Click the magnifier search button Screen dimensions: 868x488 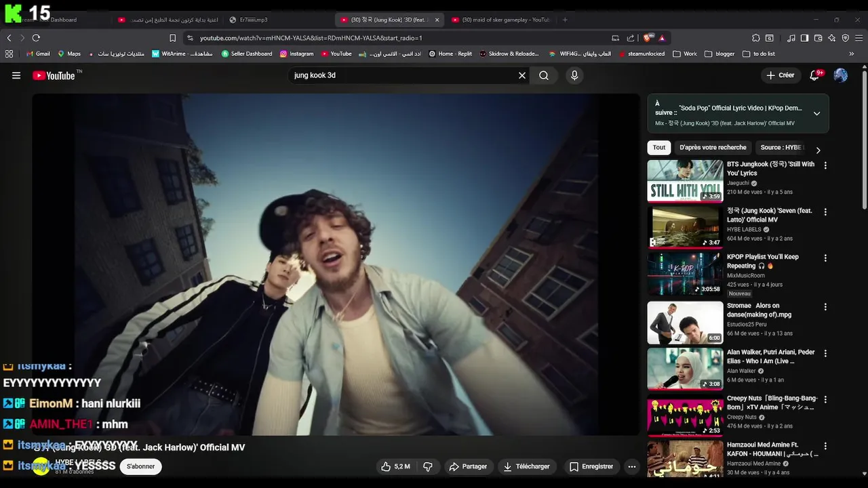pos(544,75)
